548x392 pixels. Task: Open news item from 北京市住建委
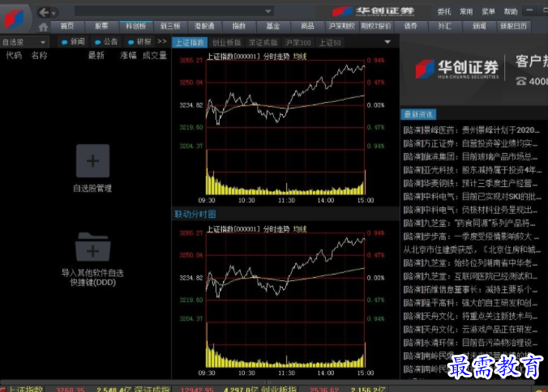(x=472, y=249)
